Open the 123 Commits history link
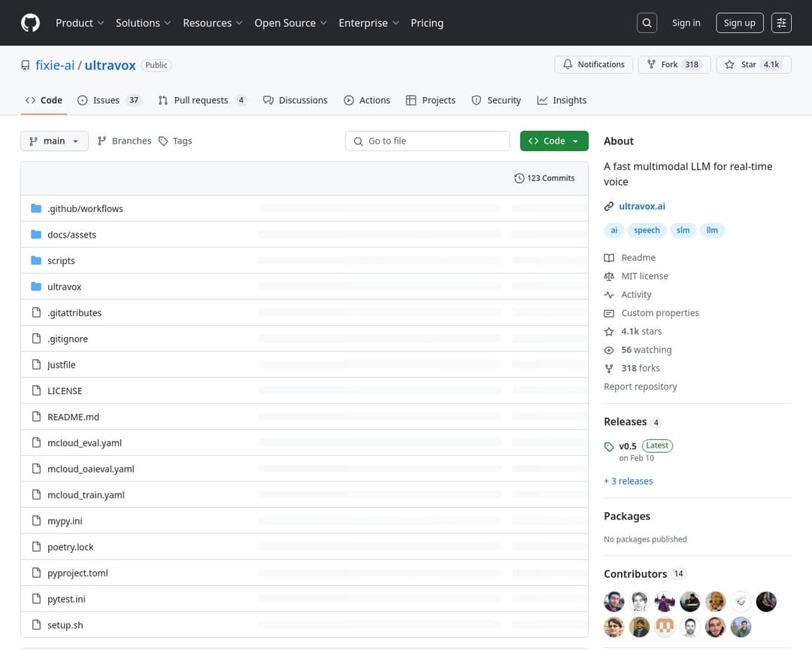 click(544, 178)
